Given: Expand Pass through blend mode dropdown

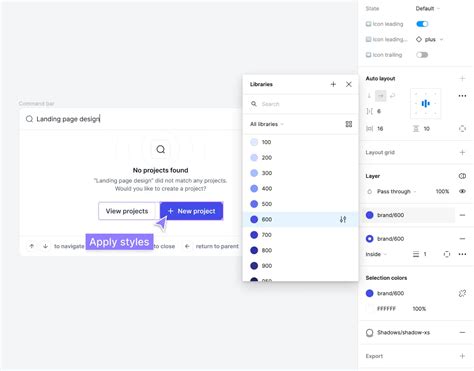Looking at the screenshot, I should click(x=397, y=191).
